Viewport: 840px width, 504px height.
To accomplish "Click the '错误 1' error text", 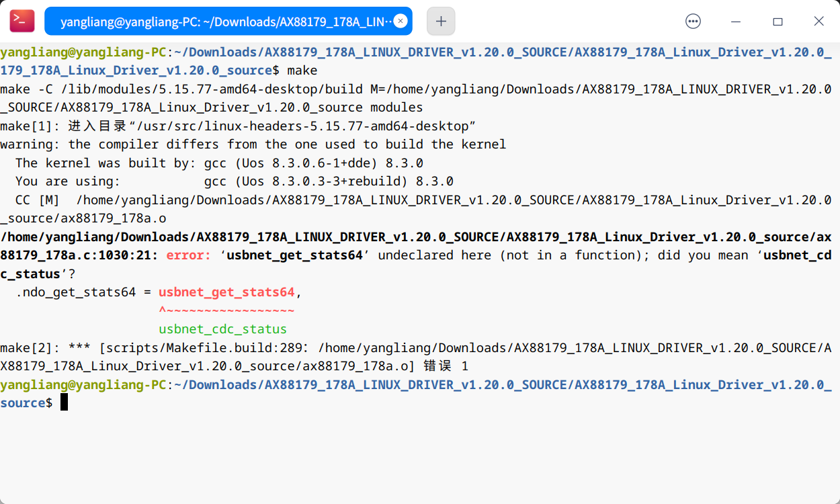I will 446,366.
